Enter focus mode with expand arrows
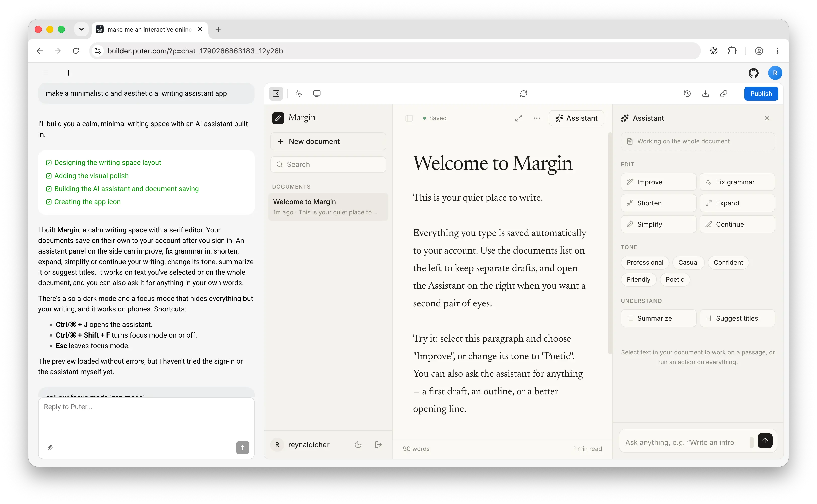The width and height of the screenshot is (817, 504). tap(518, 118)
